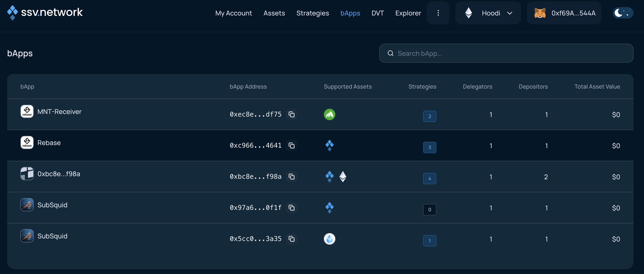The height and width of the screenshot is (274, 644).
Task: Copy address 0x5cc0...3a35
Action: click(x=291, y=239)
